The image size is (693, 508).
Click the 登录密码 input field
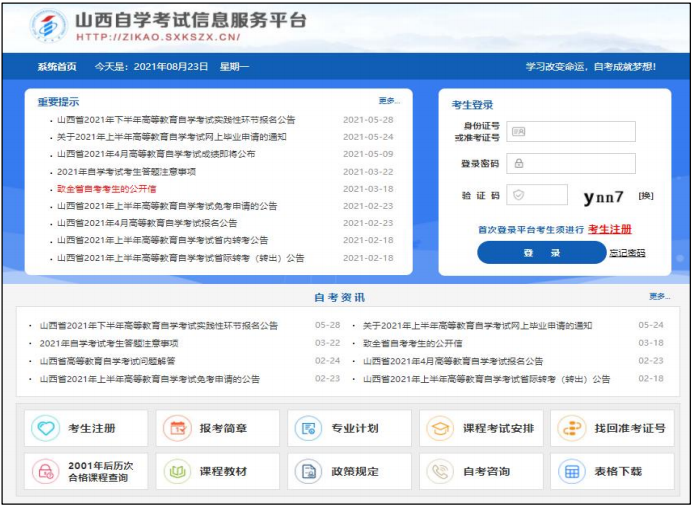[x=571, y=163]
